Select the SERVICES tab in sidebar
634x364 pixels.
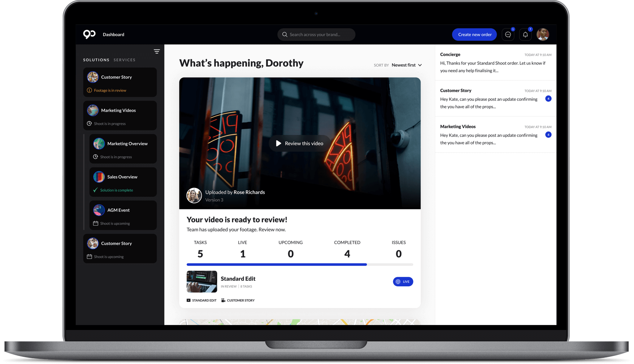(x=124, y=60)
